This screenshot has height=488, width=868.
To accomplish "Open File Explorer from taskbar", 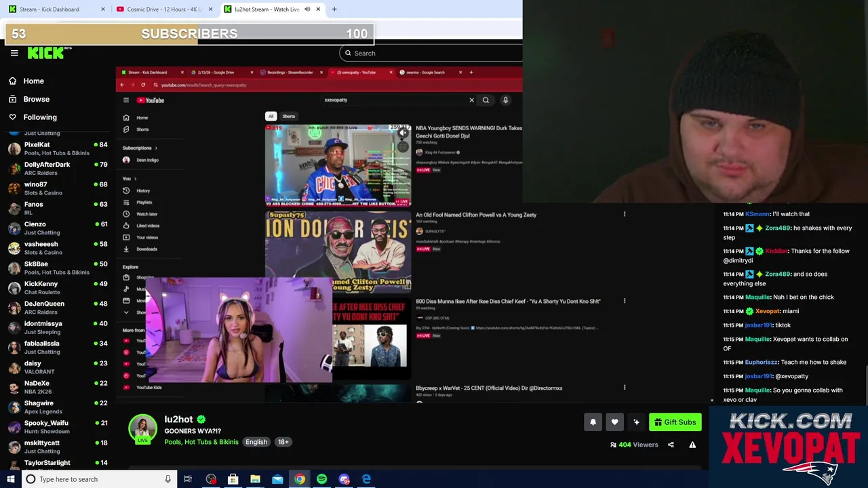I will [x=255, y=479].
